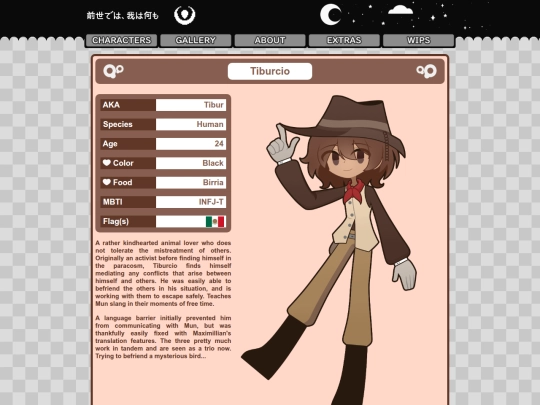540x405 pixels.
Task: Go to the ABOUT tab
Action: 270,40
